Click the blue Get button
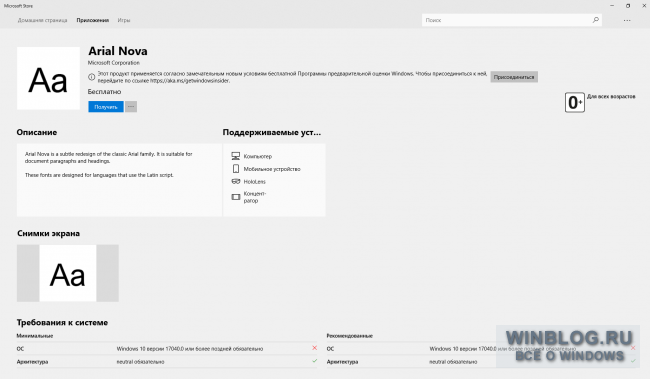The width and height of the screenshot is (650, 379). click(x=106, y=107)
